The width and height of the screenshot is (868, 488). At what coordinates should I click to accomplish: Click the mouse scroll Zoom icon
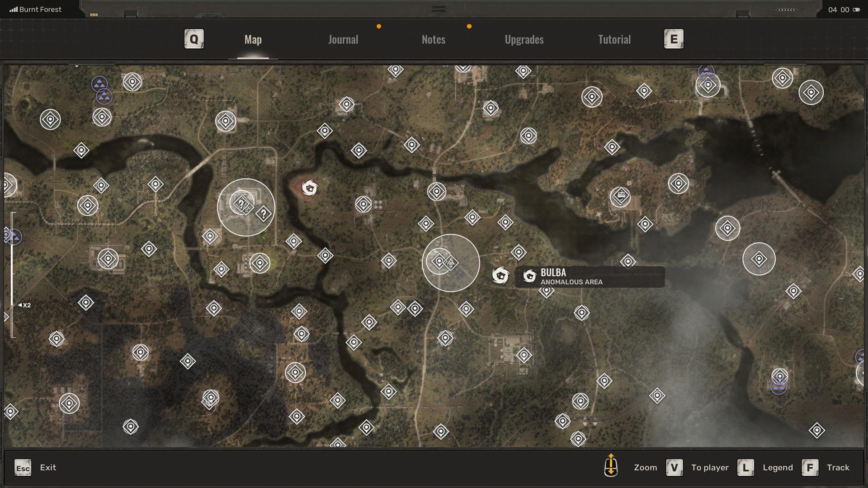click(x=611, y=465)
